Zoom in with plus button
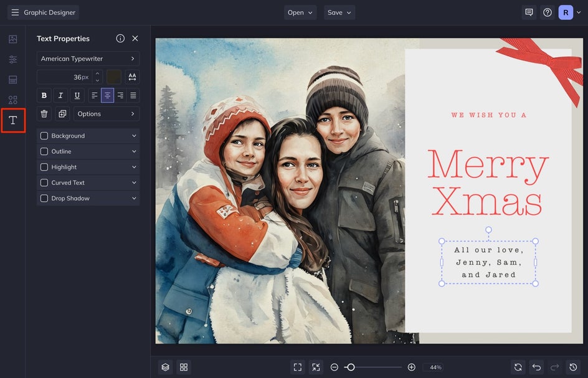 point(411,367)
